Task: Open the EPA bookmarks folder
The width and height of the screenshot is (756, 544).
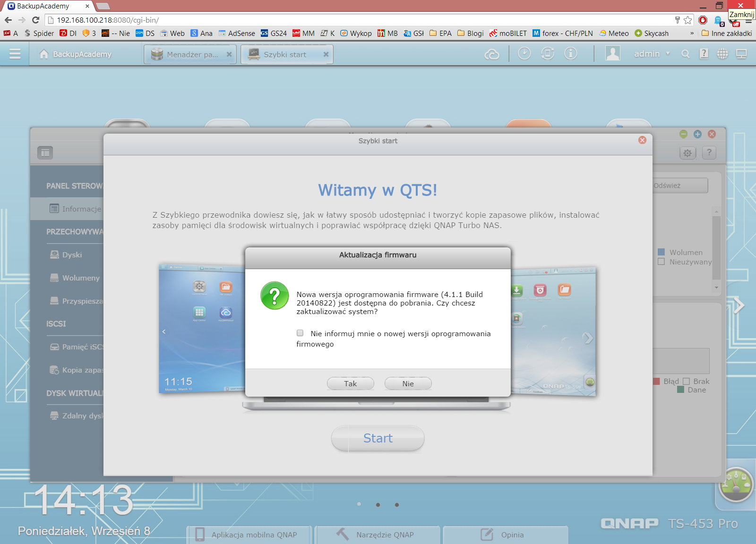Action: tap(440, 33)
